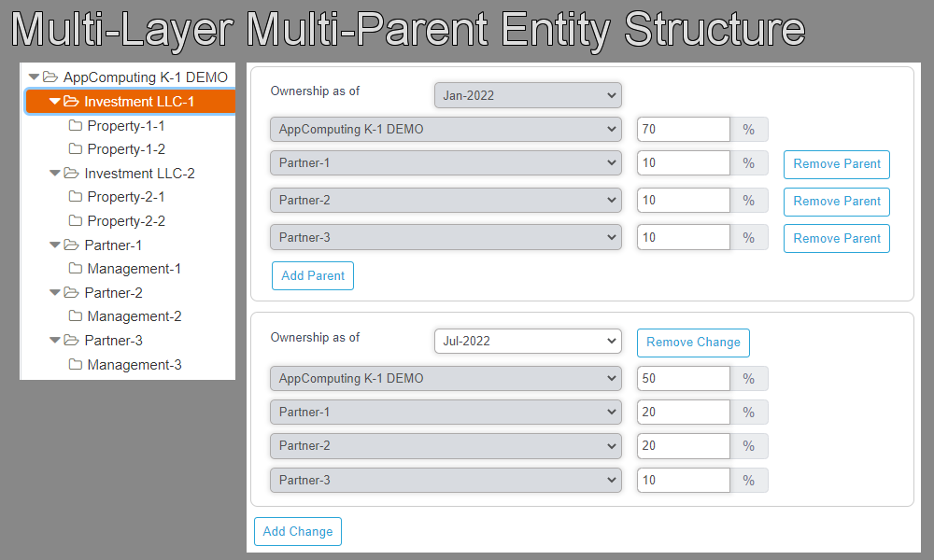
Task: Collapse the Partner-3 tree node arrow
Action: 54,341
